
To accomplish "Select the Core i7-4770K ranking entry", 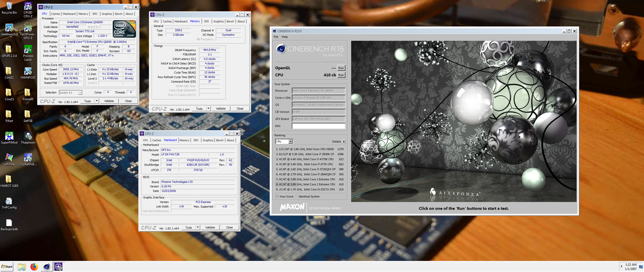I will [310, 159].
